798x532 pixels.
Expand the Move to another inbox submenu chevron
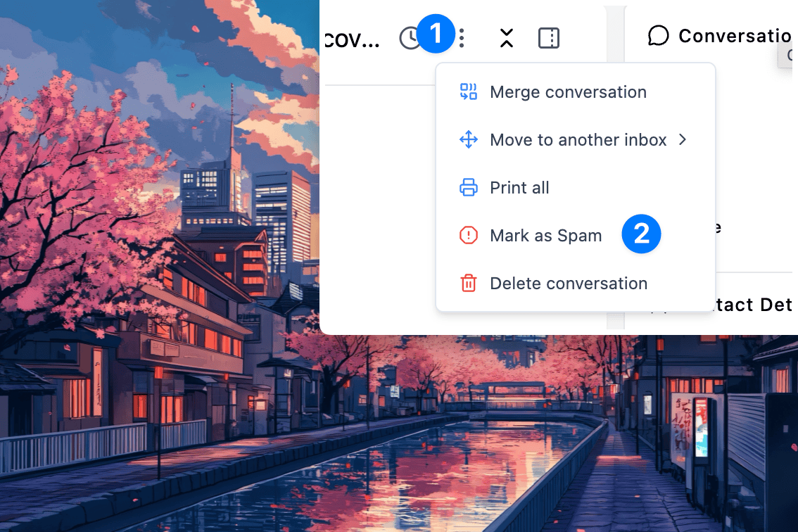point(682,139)
